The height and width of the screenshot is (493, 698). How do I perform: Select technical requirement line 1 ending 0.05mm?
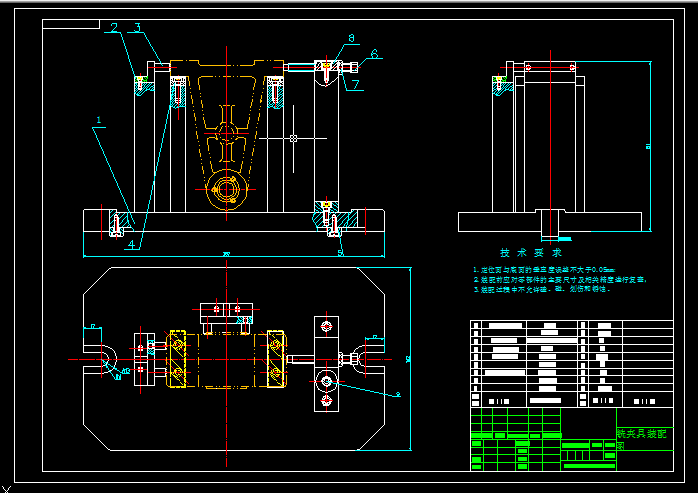544,270
